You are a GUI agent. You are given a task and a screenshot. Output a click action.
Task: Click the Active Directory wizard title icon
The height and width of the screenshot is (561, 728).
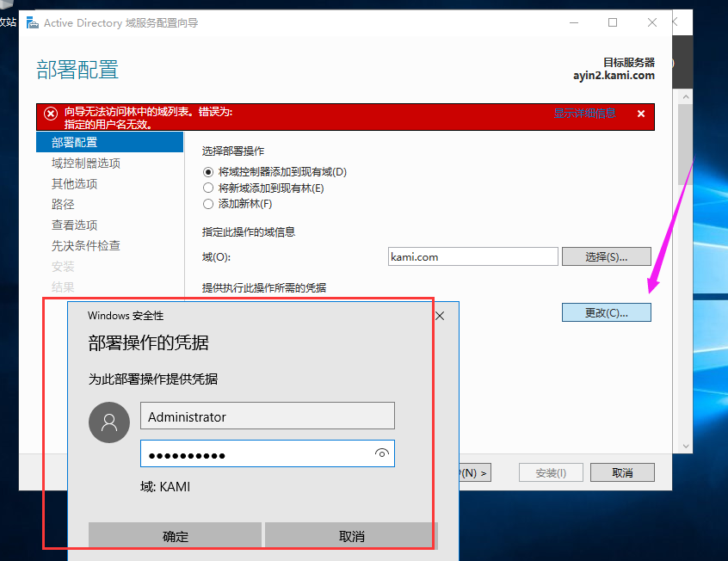pos(33,22)
